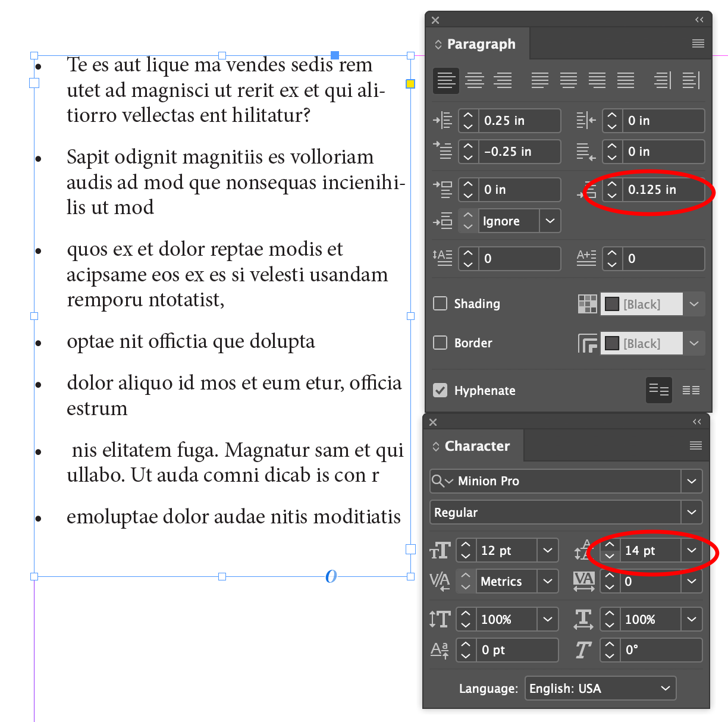The height and width of the screenshot is (722, 728).
Task: Click the [Black] shading color swatch
Action: (613, 303)
